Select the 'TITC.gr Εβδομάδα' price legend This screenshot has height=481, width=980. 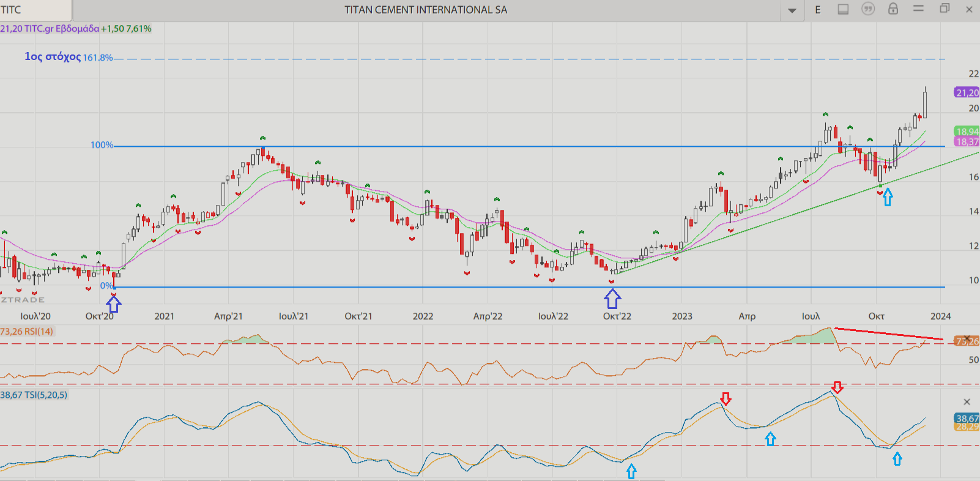click(x=62, y=29)
